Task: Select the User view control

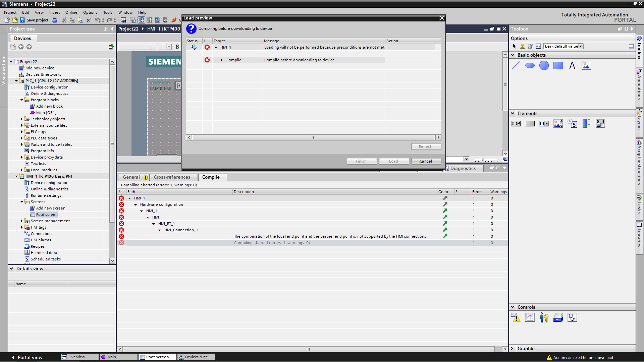Action: pos(544,317)
